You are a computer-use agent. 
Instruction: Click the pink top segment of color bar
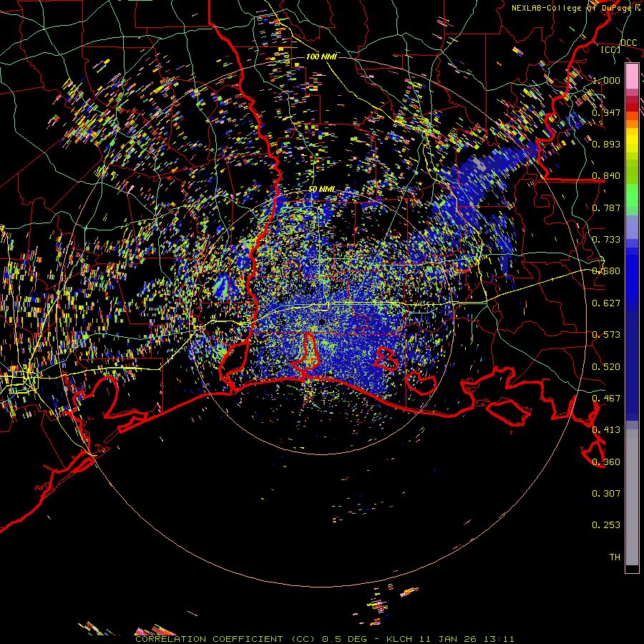click(632, 76)
